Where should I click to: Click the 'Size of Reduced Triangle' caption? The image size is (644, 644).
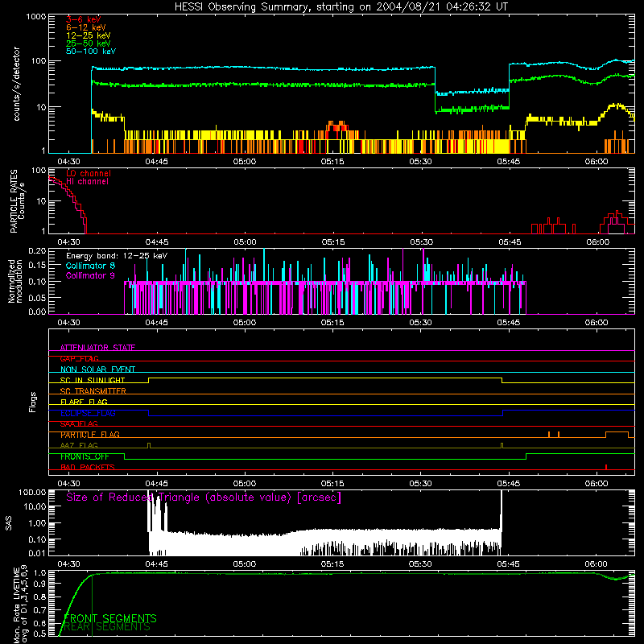(204, 497)
